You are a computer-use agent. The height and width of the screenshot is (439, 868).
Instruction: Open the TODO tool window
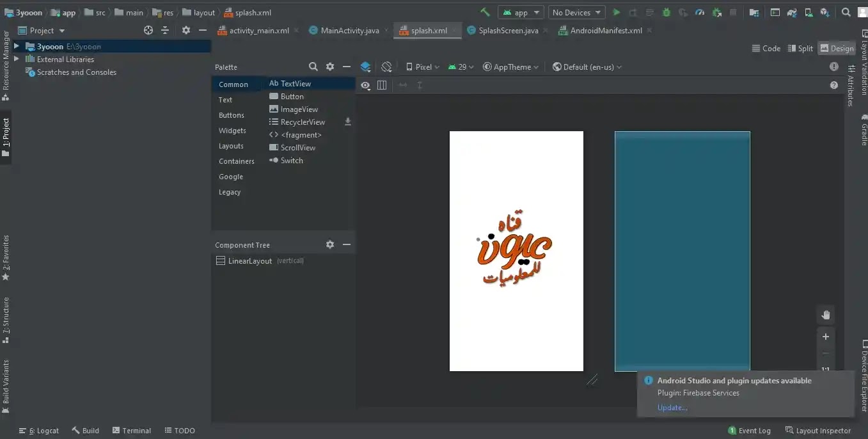click(179, 431)
